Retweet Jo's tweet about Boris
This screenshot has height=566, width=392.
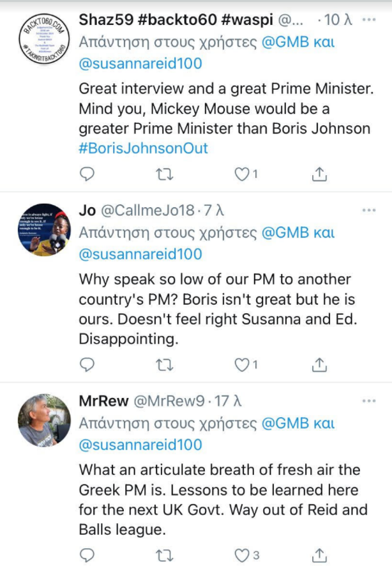click(166, 365)
